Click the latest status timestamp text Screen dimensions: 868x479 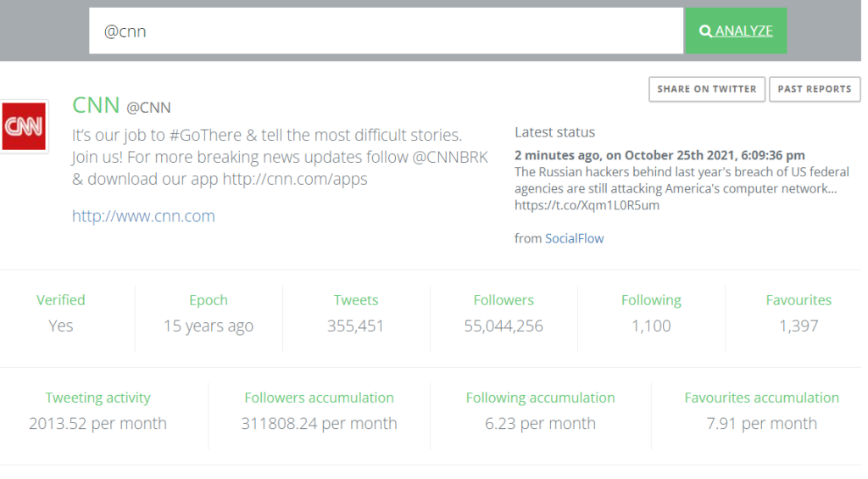tap(659, 155)
